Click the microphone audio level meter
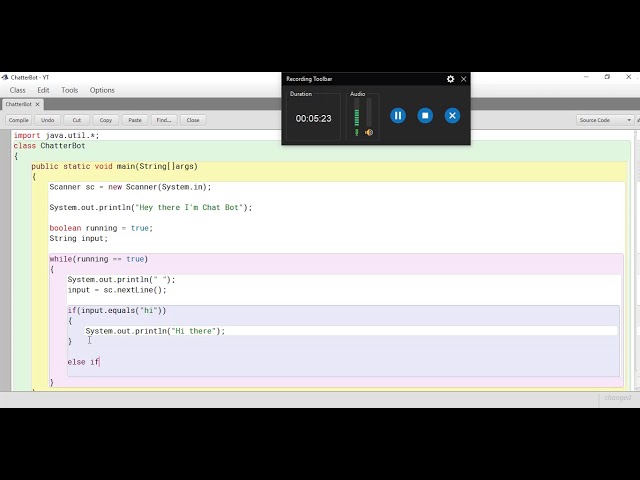The width and height of the screenshot is (640, 480). pyautogui.click(x=357, y=113)
